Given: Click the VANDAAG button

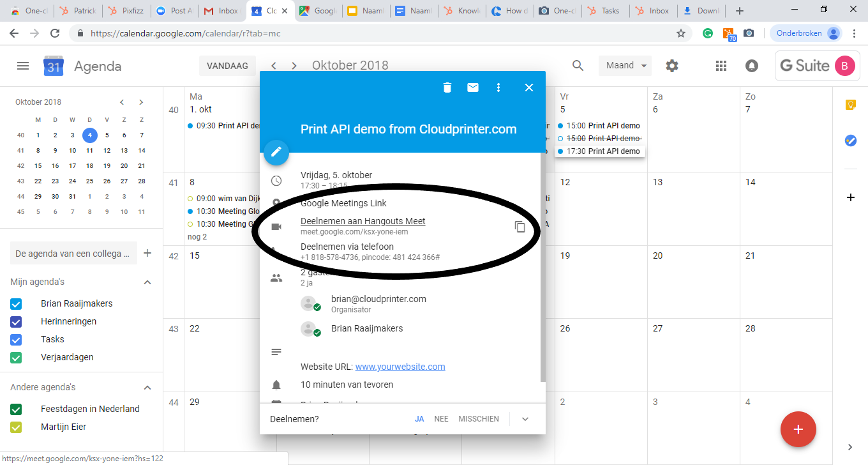Looking at the screenshot, I should pyautogui.click(x=227, y=66).
